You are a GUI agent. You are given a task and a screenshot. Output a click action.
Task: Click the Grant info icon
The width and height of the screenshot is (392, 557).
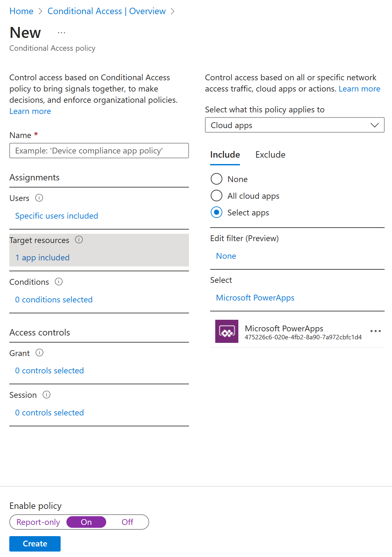coord(39,353)
